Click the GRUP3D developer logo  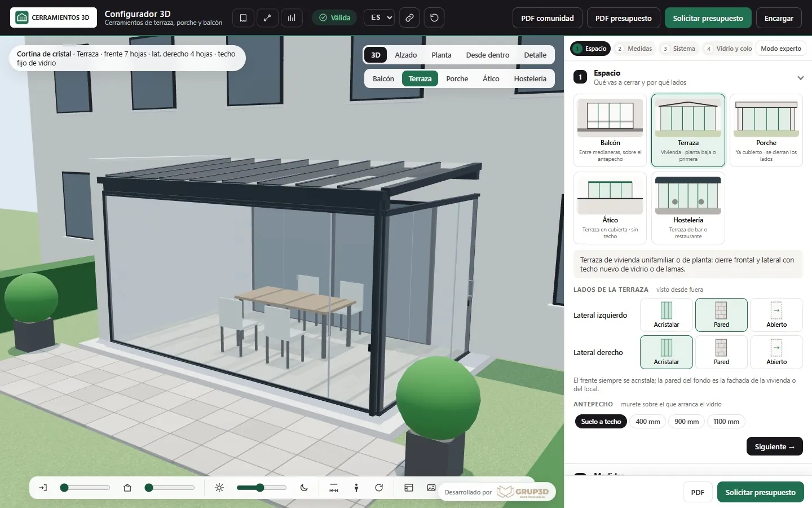point(523,492)
